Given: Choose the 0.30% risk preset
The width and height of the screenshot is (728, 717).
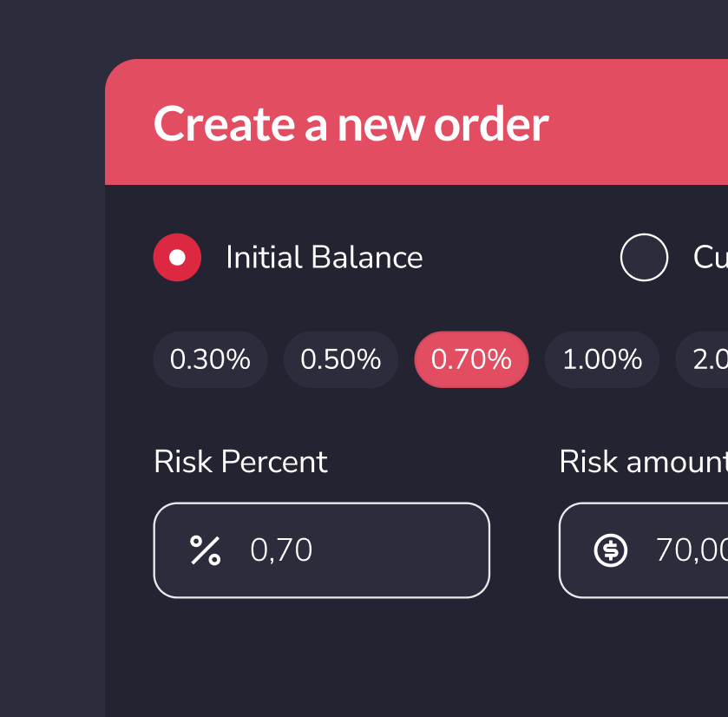Looking at the screenshot, I should [x=210, y=359].
